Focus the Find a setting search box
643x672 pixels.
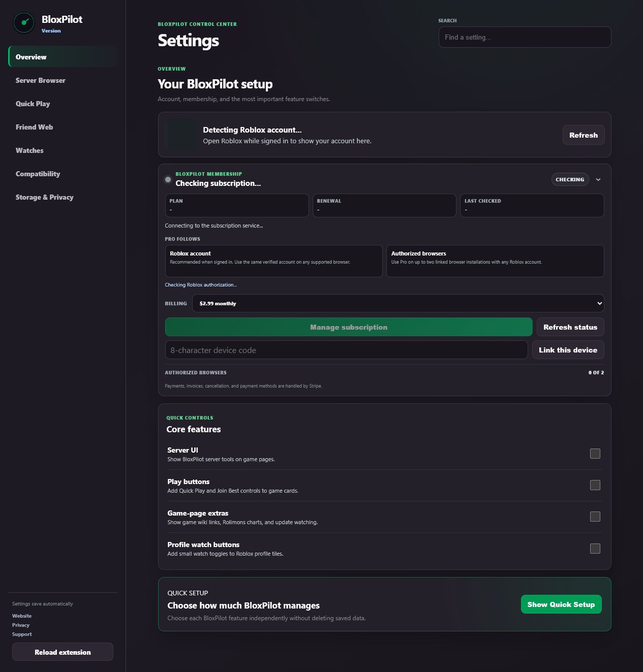click(525, 37)
